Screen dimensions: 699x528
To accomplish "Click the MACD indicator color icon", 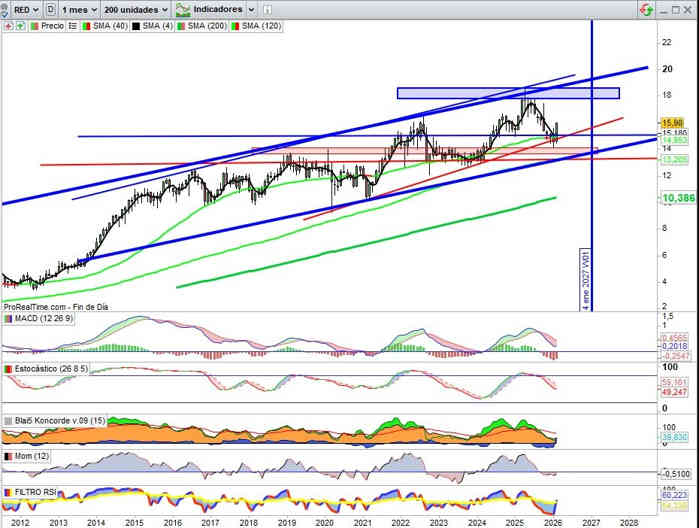I will pyautogui.click(x=7, y=318).
